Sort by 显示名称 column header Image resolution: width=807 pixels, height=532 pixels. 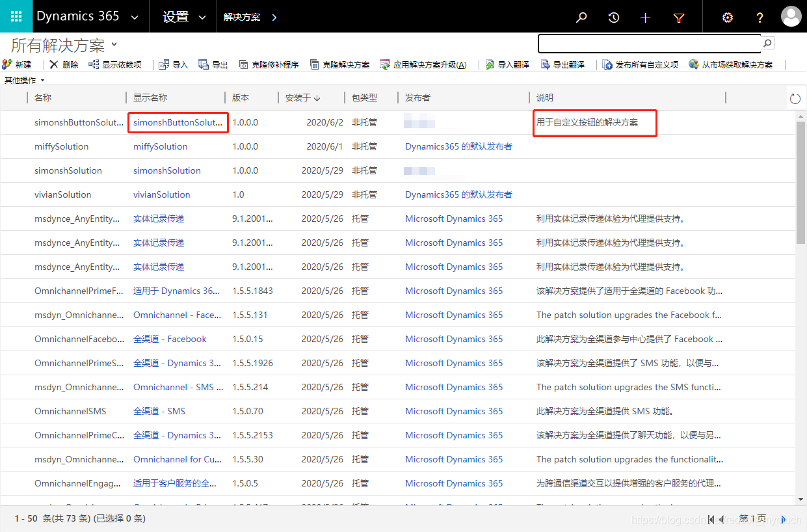coord(150,98)
